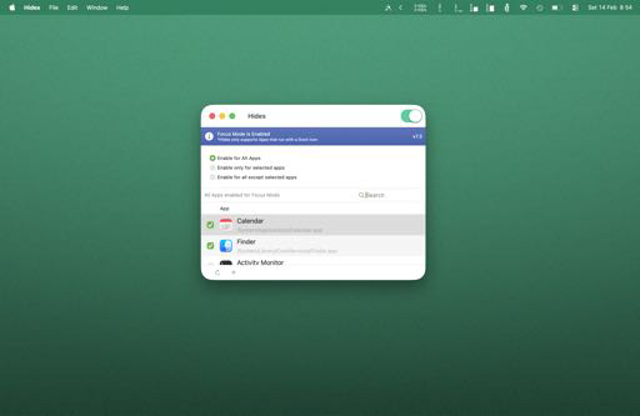Open the Hides application menu
Screen dimensions: 640x416
click(32, 7)
